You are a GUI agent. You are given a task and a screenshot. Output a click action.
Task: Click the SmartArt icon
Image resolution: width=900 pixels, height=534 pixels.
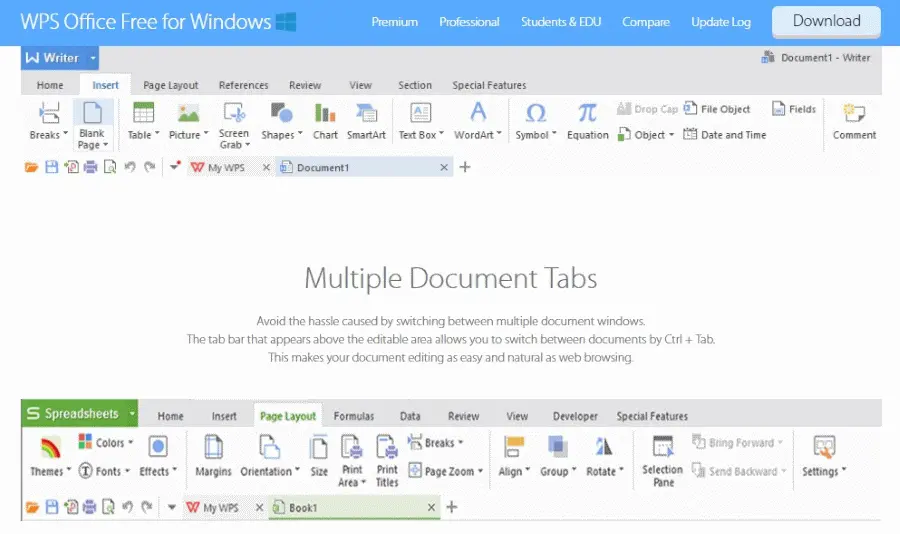(x=366, y=113)
